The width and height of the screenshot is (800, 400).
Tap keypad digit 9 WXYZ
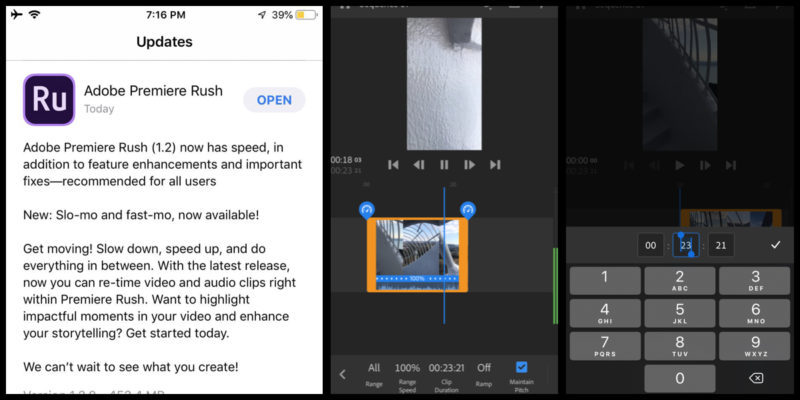point(755,345)
